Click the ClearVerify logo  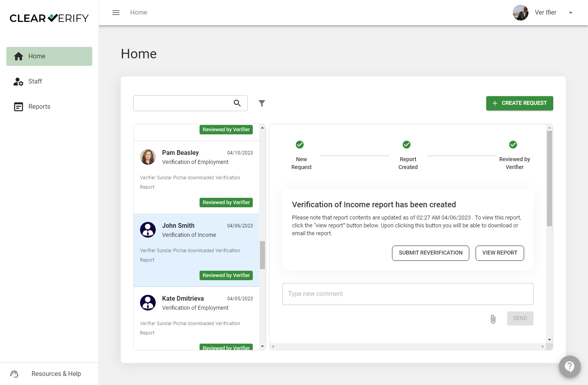tap(49, 18)
